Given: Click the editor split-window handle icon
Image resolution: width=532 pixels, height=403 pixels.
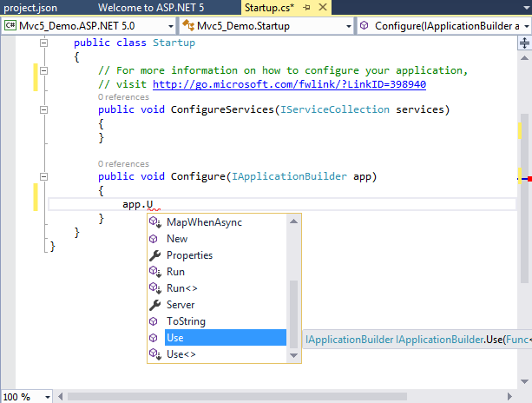Looking at the screenshot, I should click(x=524, y=43).
